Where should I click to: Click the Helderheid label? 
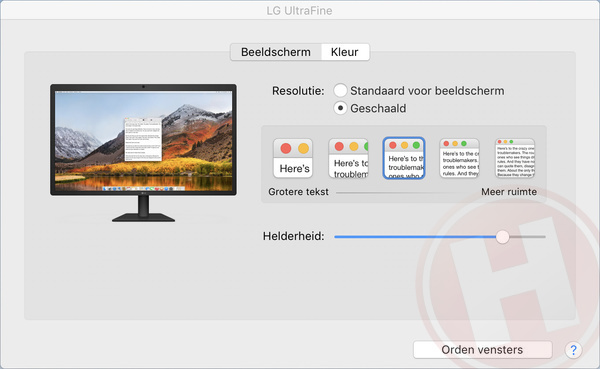click(293, 236)
